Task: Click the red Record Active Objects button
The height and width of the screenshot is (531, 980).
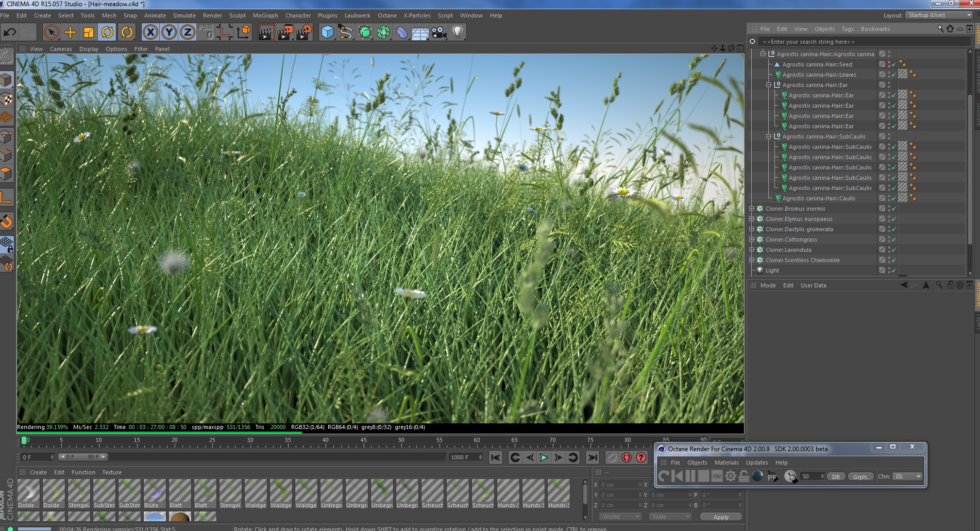Action: pyautogui.click(x=627, y=457)
